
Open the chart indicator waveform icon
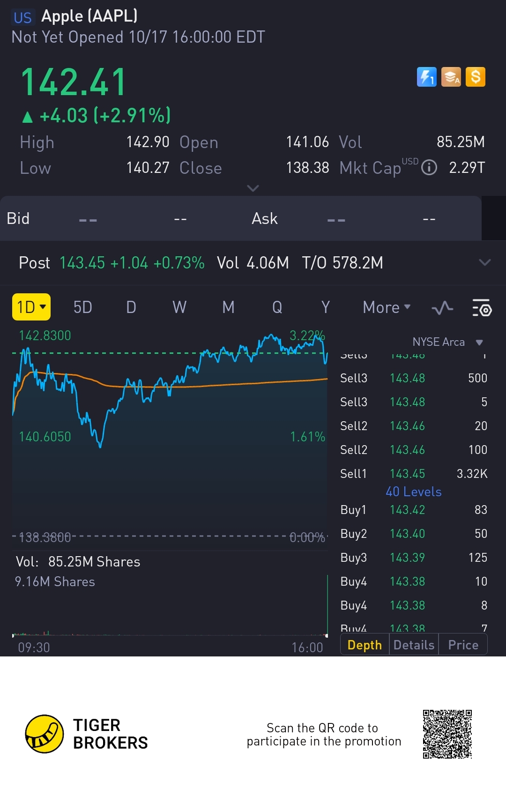click(442, 308)
